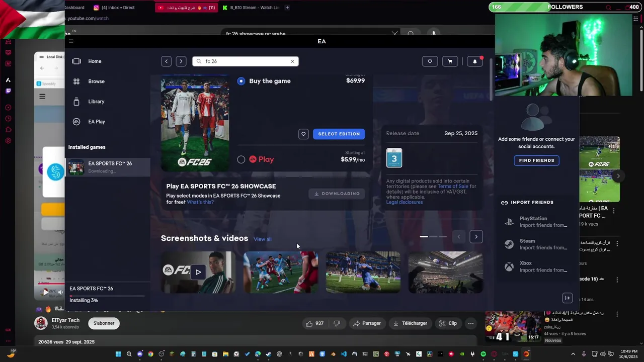This screenshot has height=362, width=644.
Task: Click the S'abonner subscribe button
Action: pyautogui.click(x=104, y=323)
